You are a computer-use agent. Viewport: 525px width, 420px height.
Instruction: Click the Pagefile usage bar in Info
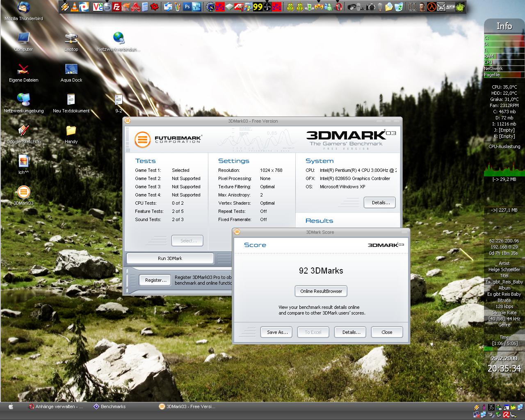coord(504,75)
